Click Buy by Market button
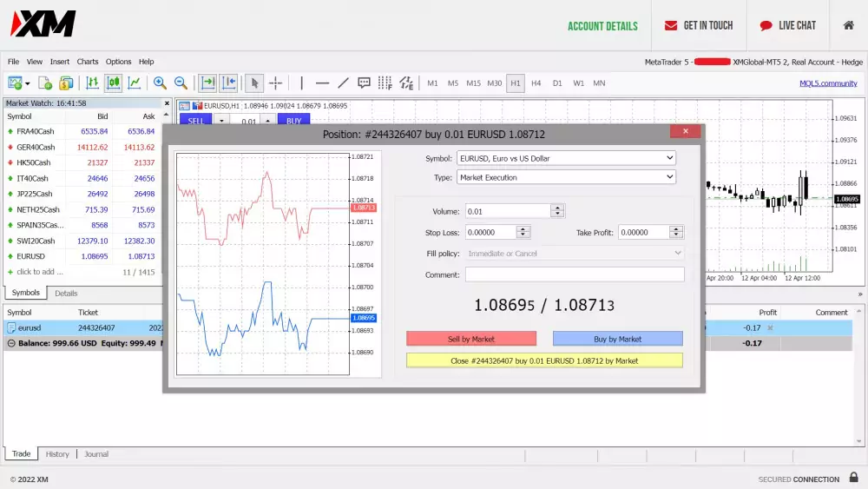 [x=618, y=339]
